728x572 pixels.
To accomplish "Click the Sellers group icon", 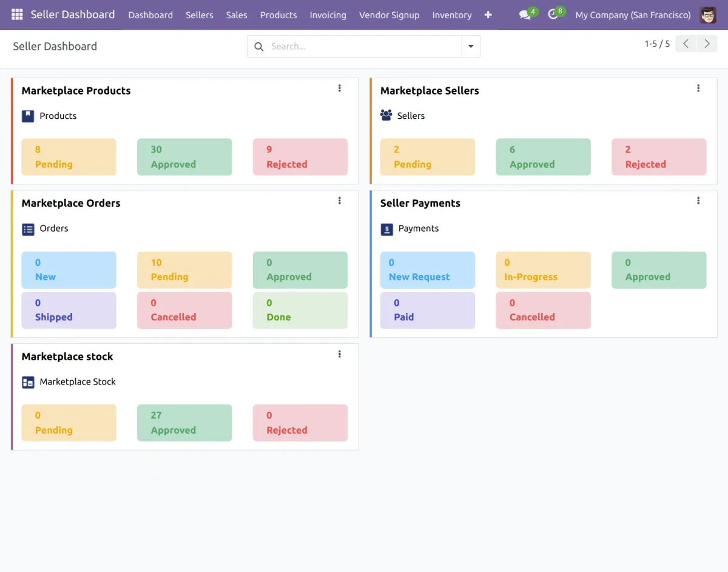I will click(386, 115).
